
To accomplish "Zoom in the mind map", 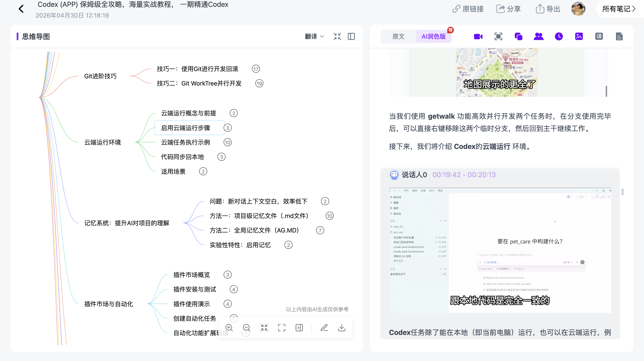I will [x=229, y=328].
